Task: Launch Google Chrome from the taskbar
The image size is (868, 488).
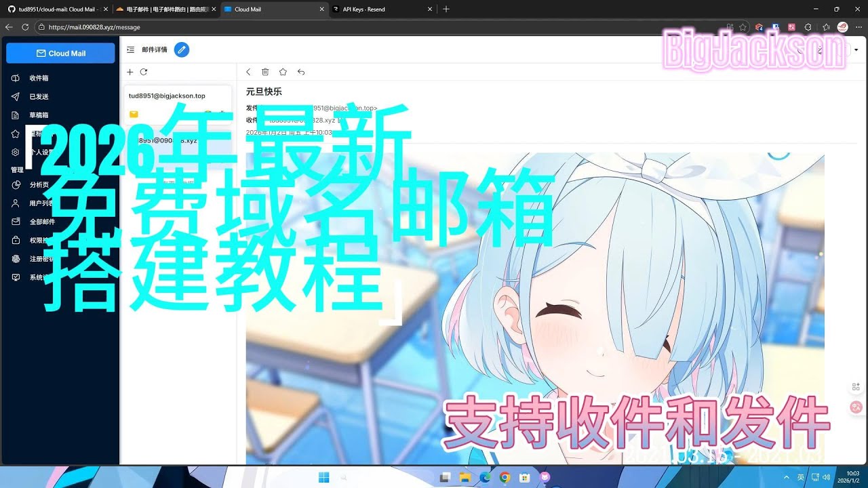Action: (505, 477)
